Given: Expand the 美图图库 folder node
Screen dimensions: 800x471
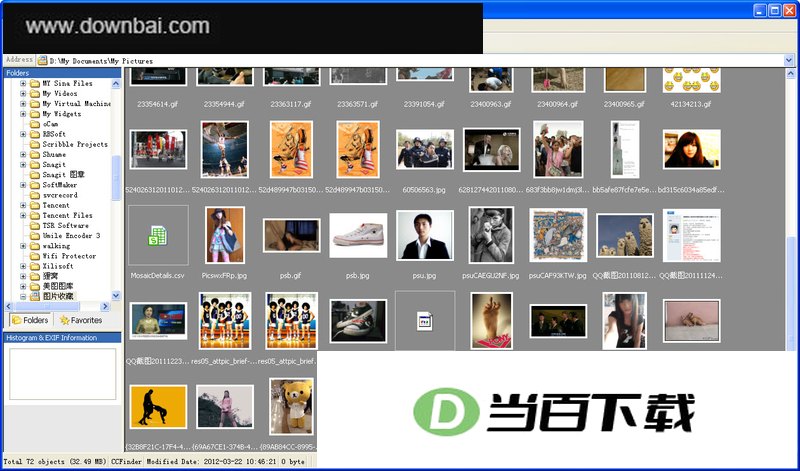Looking at the screenshot, I should click(23, 286).
